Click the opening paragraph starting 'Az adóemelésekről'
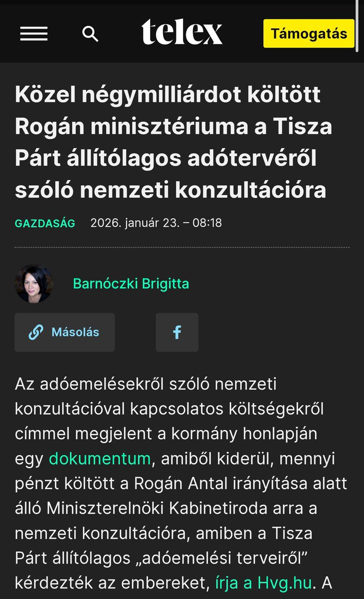The height and width of the screenshot is (599, 364). click(182, 483)
